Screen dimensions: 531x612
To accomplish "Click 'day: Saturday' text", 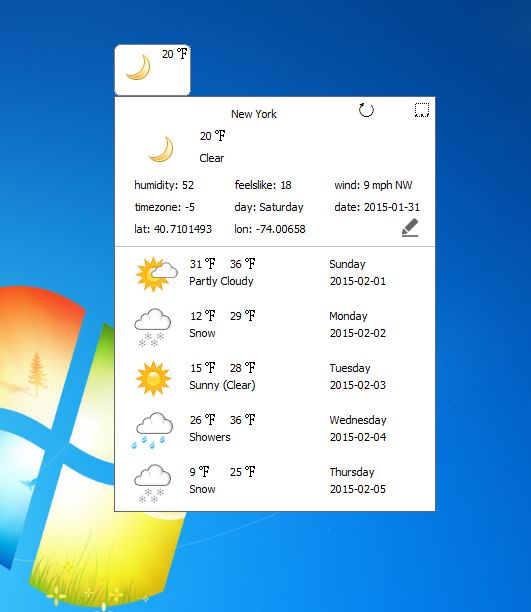I will click(269, 207).
